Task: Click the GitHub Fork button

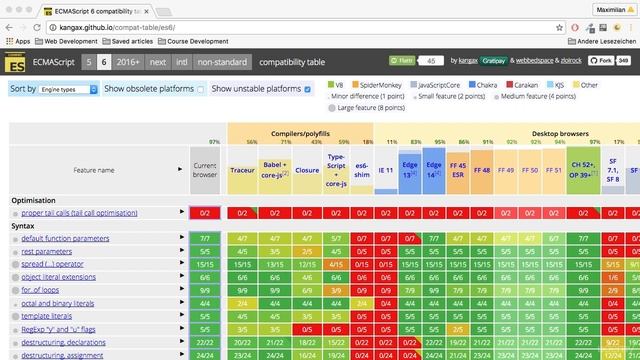Action: point(601,60)
